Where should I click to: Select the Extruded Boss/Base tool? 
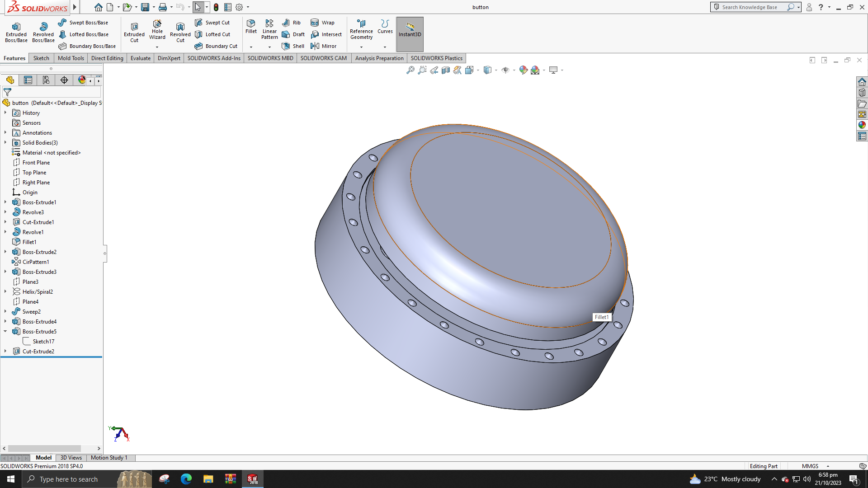pyautogui.click(x=16, y=33)
